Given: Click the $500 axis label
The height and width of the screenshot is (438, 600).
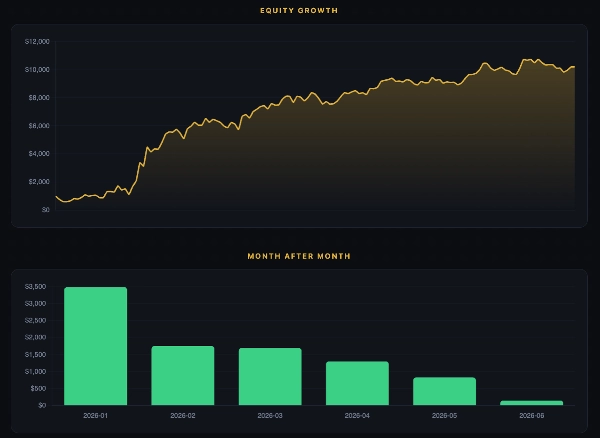Looking at the screenshot, I should [39, 388].
